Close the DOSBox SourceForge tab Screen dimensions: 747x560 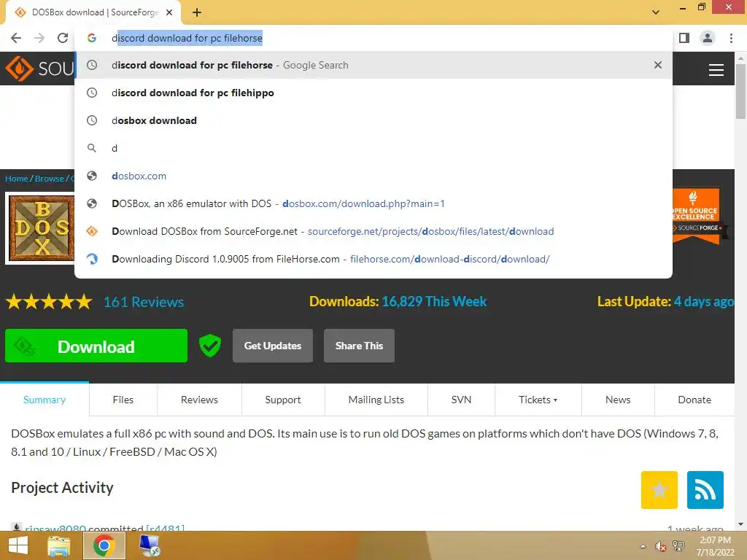click(169, 12)
